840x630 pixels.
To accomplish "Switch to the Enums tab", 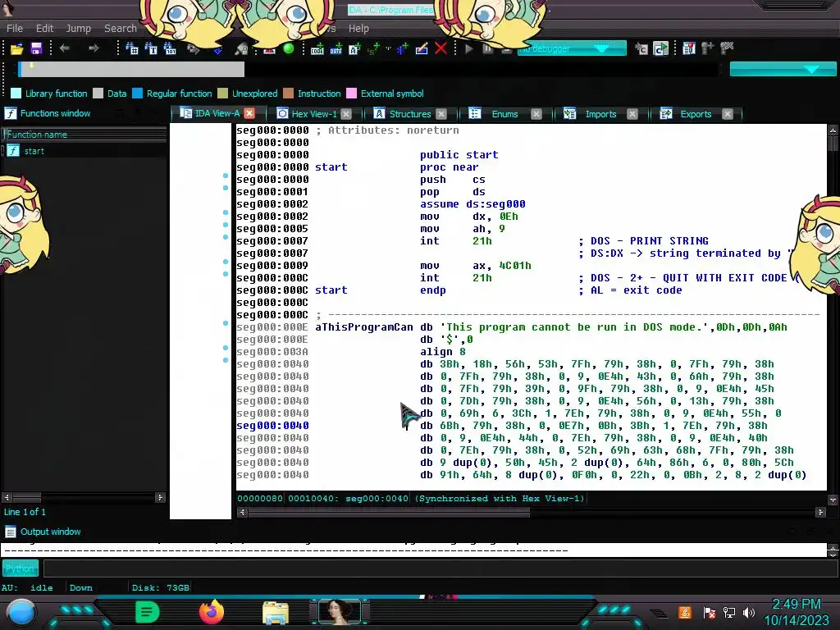I will (x=504, y=114).
